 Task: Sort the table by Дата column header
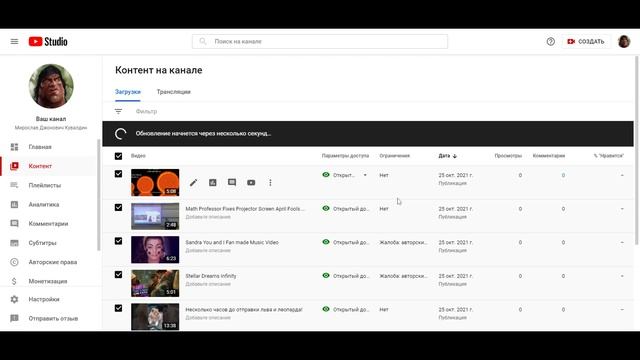tap(444, 156)
